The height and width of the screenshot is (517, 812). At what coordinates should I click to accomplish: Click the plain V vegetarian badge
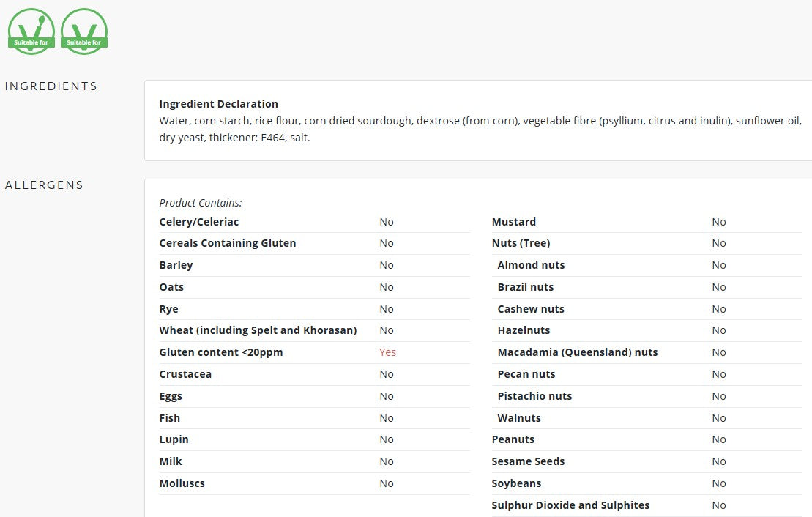pyautogui.click(x=84, y=31)
